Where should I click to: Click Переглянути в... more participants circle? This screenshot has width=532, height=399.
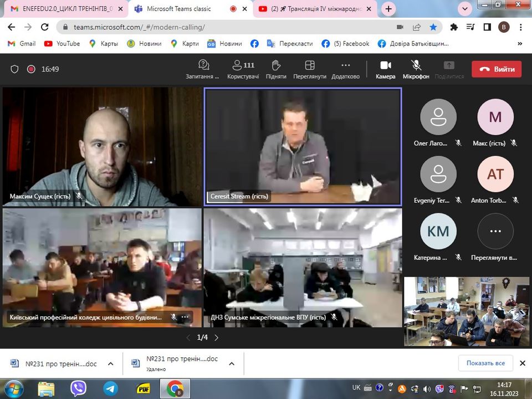495,231
